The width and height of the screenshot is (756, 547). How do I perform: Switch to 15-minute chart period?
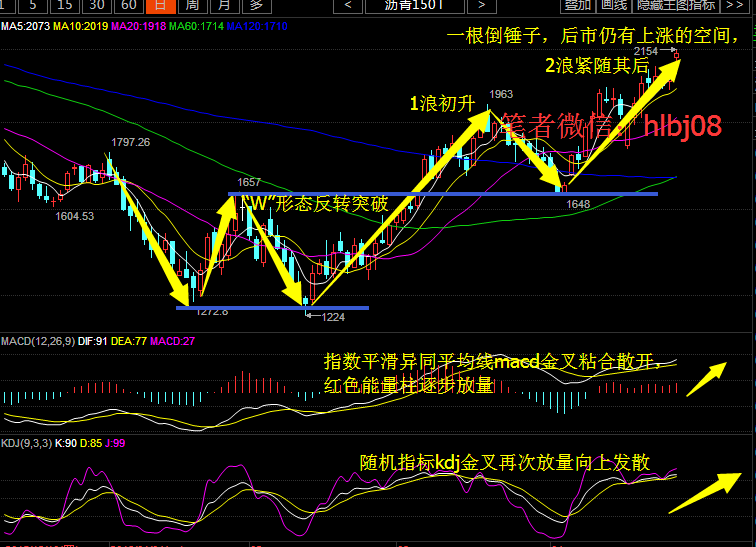click(x=67, y=5)
